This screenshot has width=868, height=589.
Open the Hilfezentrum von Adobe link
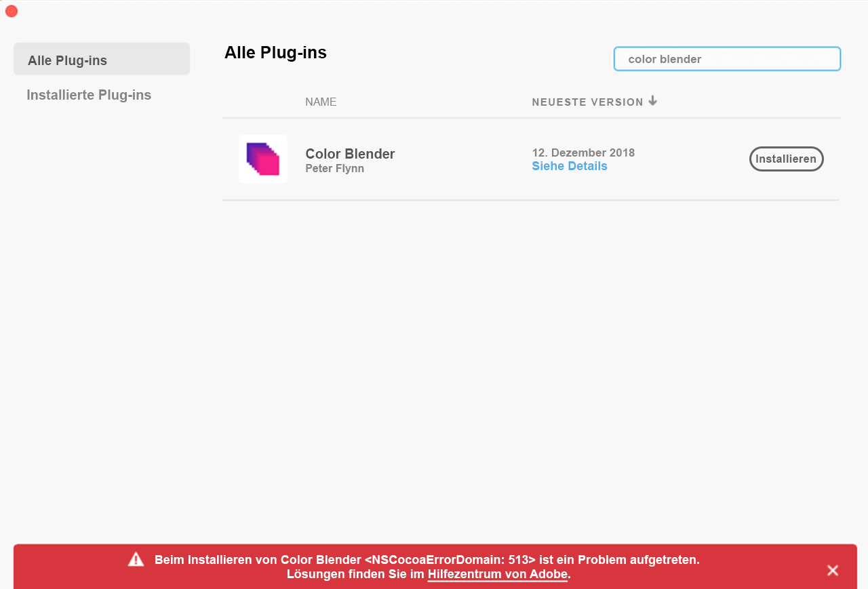pyautogui.click(x=497, y=574)
